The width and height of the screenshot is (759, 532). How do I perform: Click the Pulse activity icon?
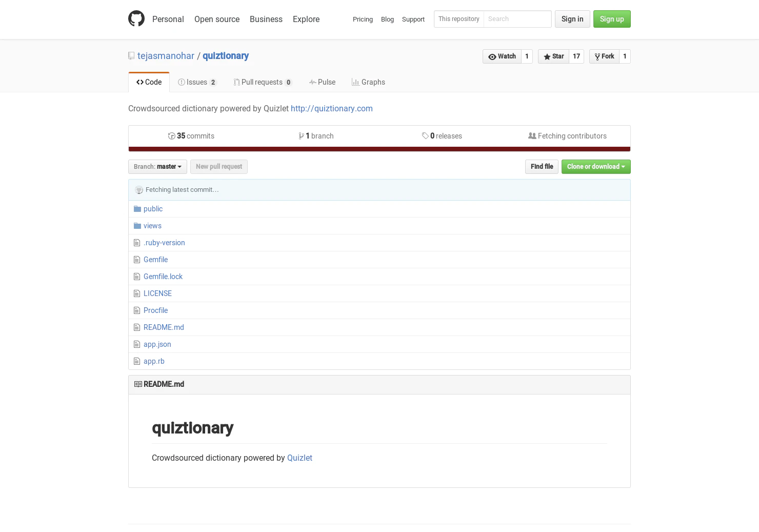(313, 82)
